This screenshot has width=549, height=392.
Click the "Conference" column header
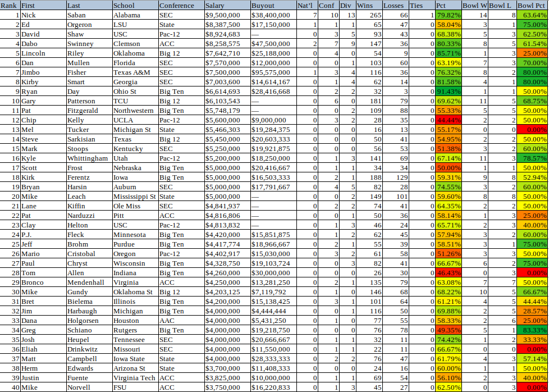coord(181,6)
